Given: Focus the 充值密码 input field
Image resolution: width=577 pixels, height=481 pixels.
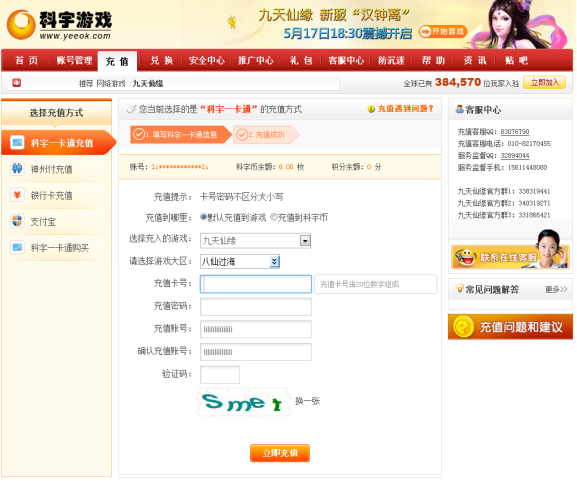Looking at the screenshot, I should click(x=256, y=307).
